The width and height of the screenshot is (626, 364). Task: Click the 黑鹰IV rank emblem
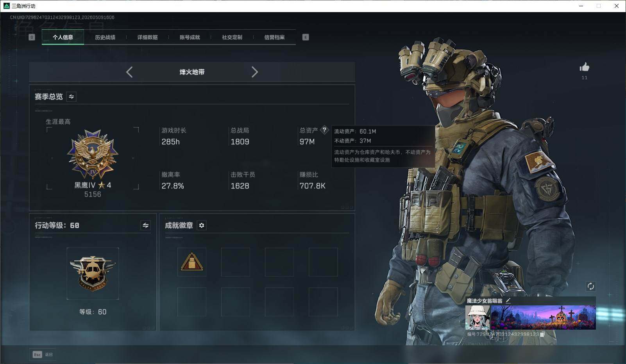tap(93, 155)
